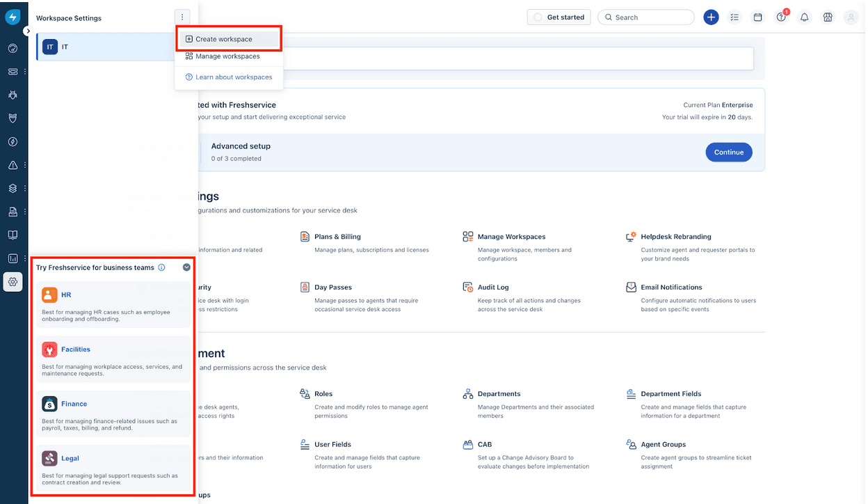Click the Continue button
Screen dimensions: 868x504
[729, 152]
